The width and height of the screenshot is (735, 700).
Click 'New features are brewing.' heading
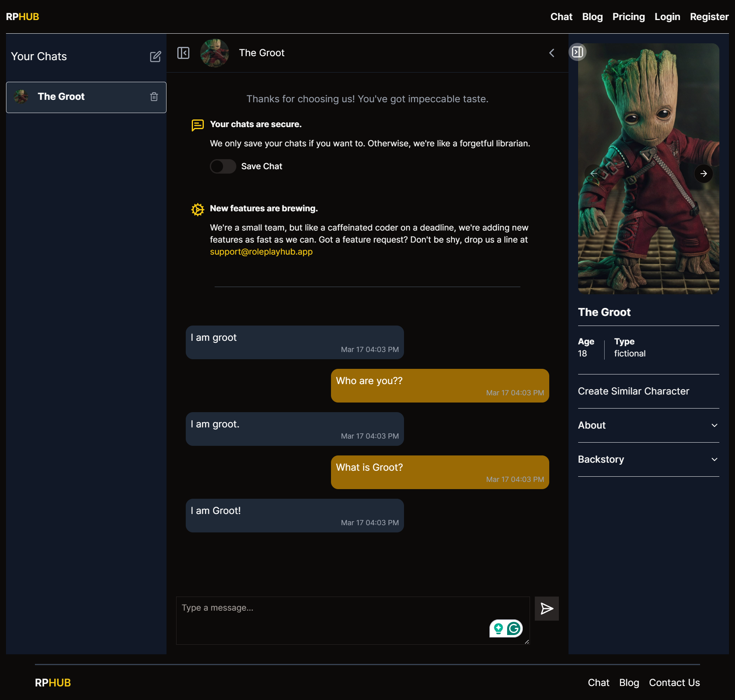[x=264, y=208]
